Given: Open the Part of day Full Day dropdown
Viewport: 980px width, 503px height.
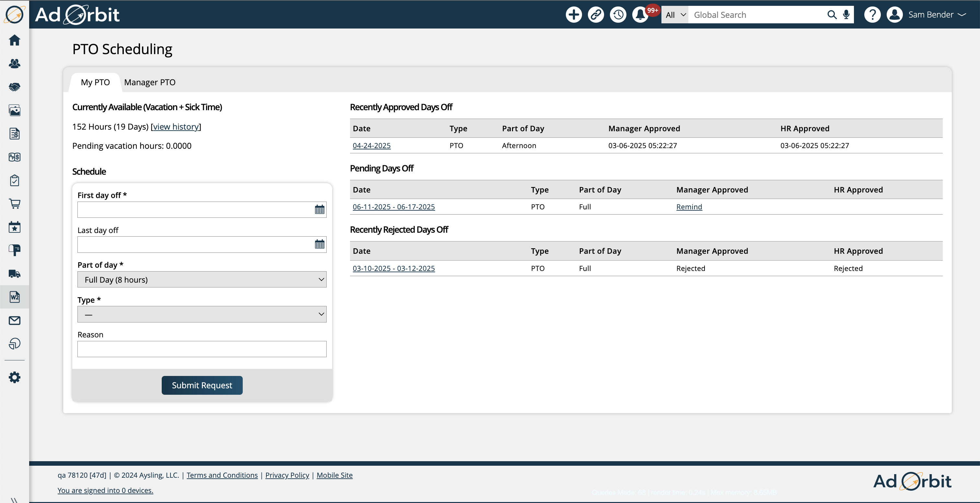Looking at the screenshot, I should [202, 280].
